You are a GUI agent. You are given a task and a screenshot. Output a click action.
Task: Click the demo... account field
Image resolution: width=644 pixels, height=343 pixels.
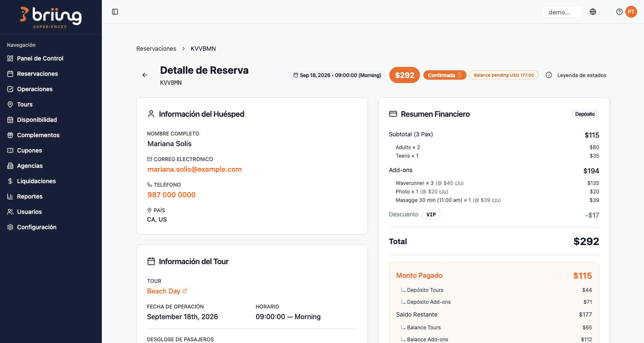[562, 12]
